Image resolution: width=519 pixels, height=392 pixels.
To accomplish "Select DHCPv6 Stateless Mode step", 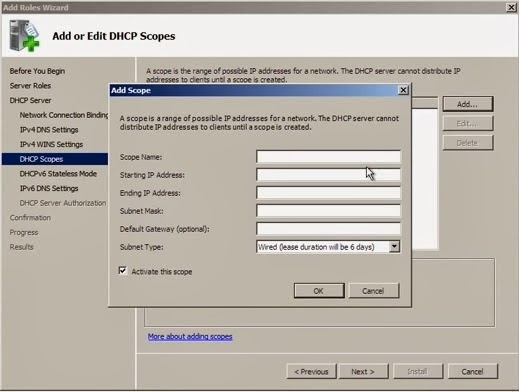I will click(x=58, y=174).
